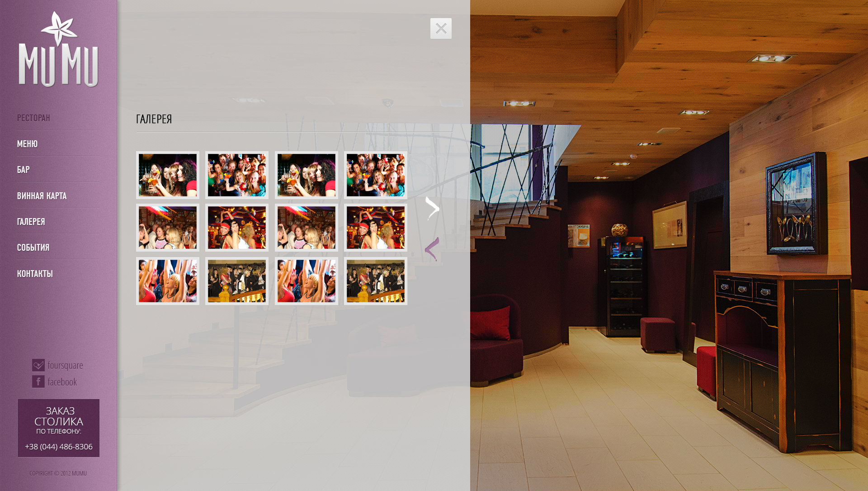Open the Меню menu item
This screenshot has height=491, width=868.
point(27,144)
